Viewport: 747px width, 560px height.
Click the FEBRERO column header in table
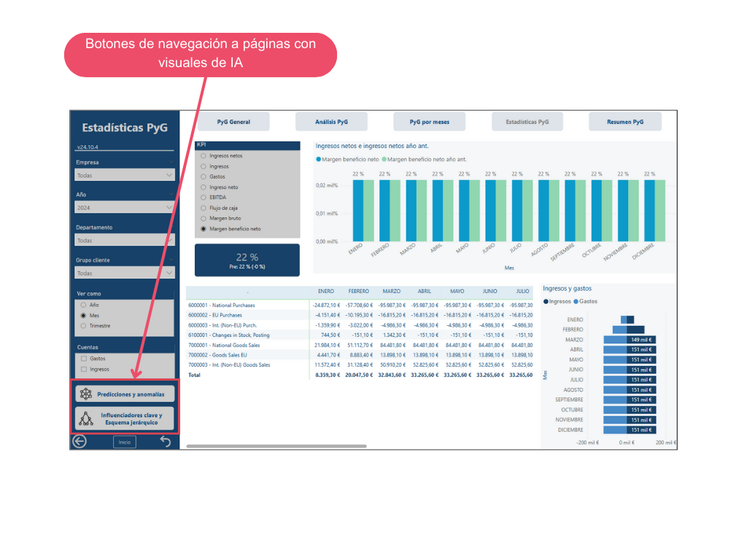tap(358, 291)
